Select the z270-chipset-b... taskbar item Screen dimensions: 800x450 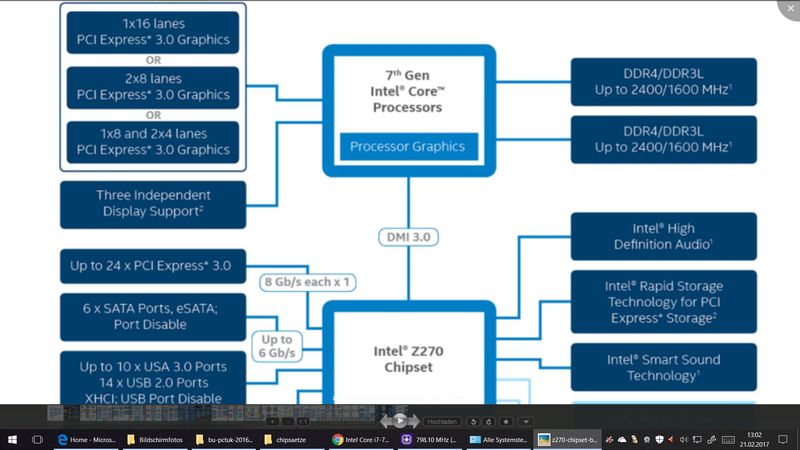point(568,439)
